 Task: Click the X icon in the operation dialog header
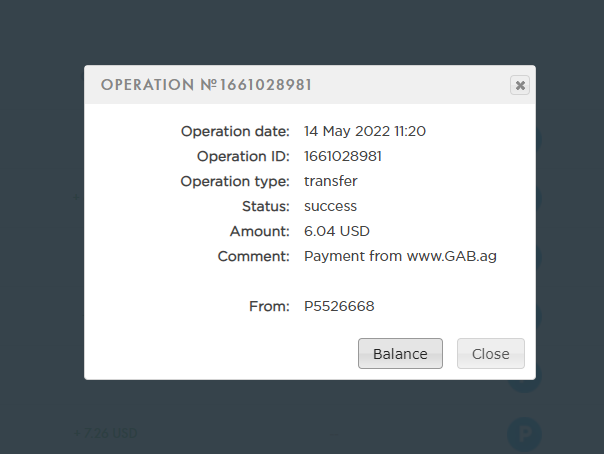(520, 85)
